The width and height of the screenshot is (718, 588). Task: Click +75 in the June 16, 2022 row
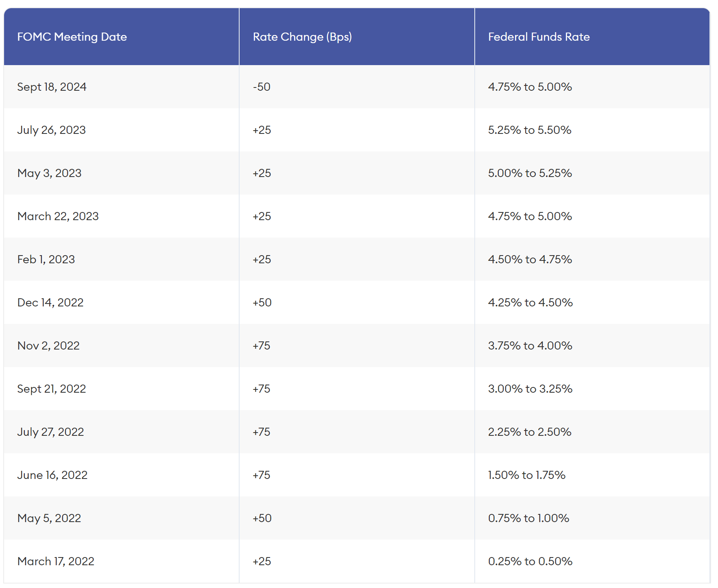pos(262,475)
